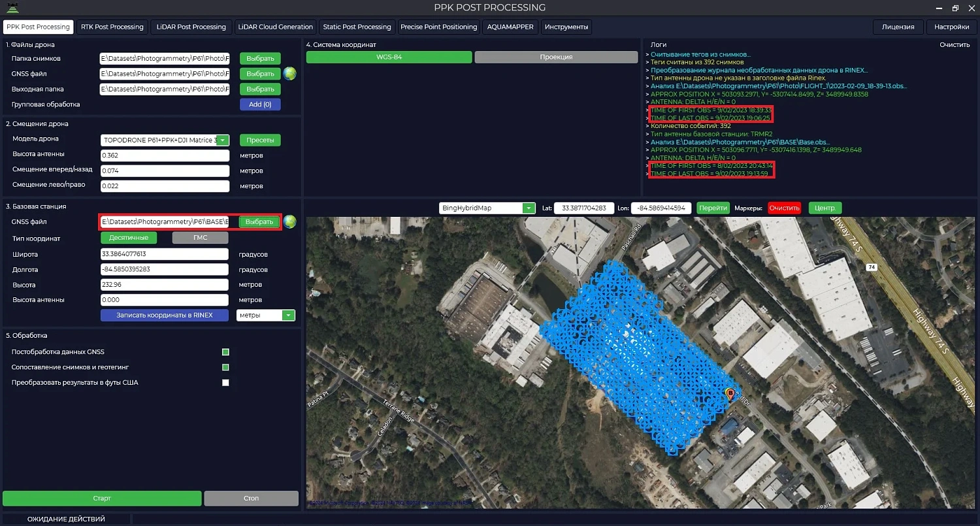Switch to the LiDAR Cloud Generation tab
Screen dimensions: 980x526
(x=275, y=27)
